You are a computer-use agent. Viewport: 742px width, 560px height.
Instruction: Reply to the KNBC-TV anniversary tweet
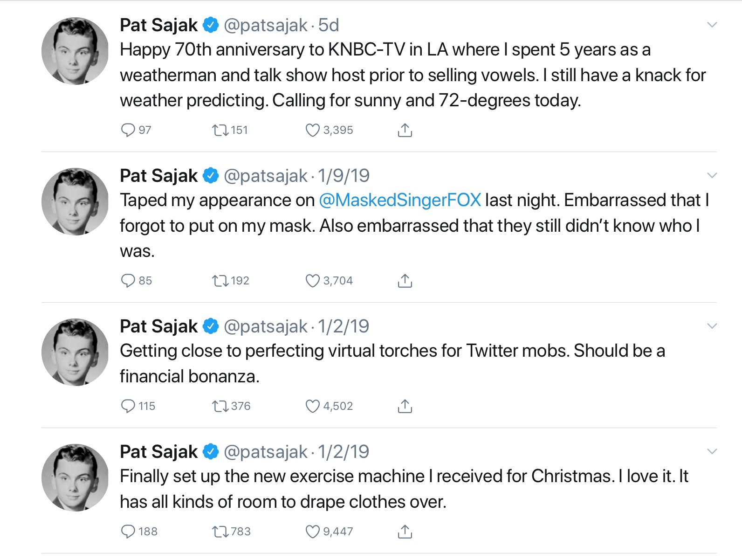click(x=128, y=130)
